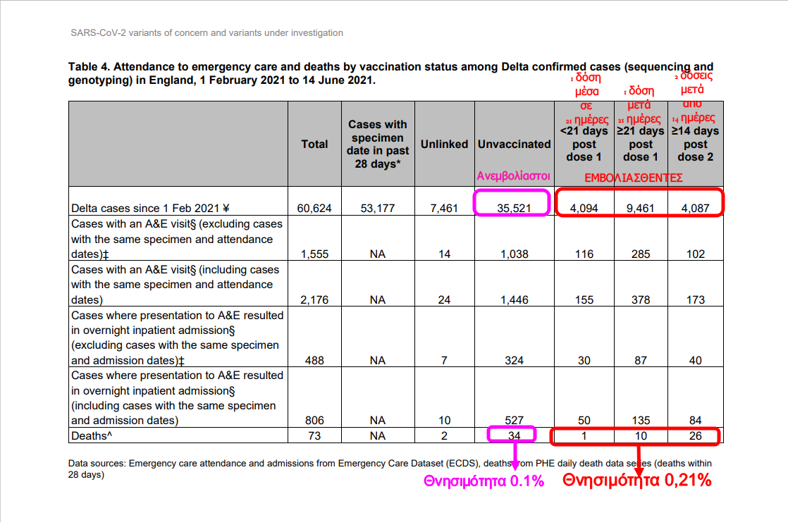Select the 26 deaths cell under dose 2
The height and width of the screenshot is (532, 788).
click(x=695, y=435)
